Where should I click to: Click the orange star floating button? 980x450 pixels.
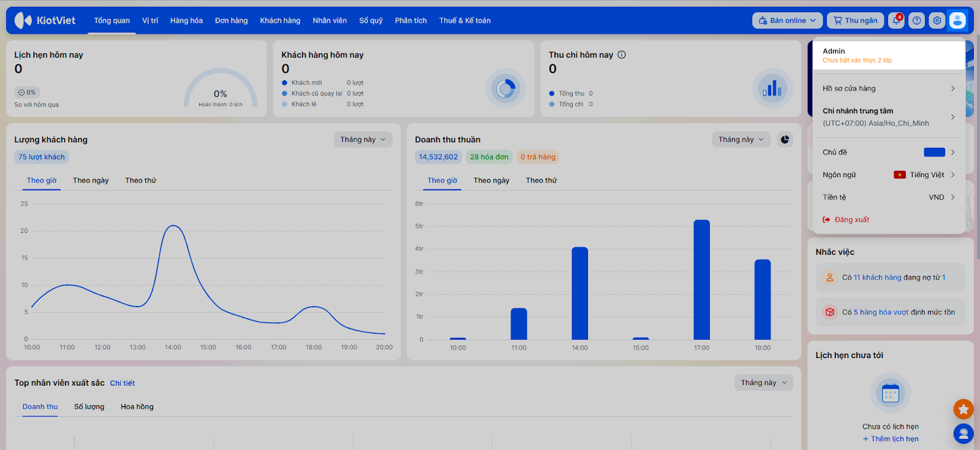963,409
